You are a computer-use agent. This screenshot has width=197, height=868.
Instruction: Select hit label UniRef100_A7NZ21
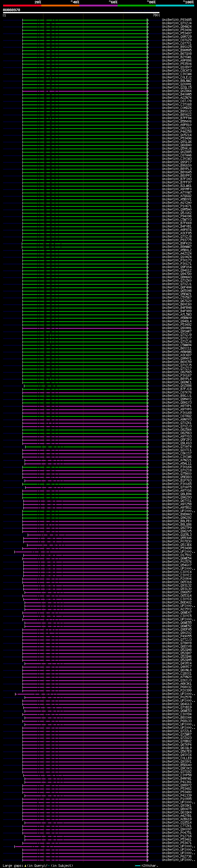click(x=177, y=460)
